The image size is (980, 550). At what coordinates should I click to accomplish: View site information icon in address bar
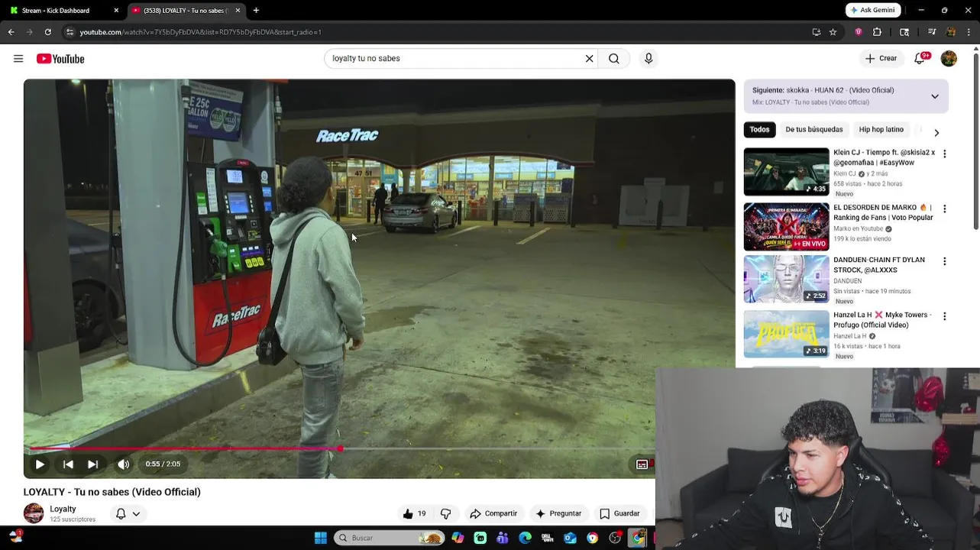pos(70,32)
